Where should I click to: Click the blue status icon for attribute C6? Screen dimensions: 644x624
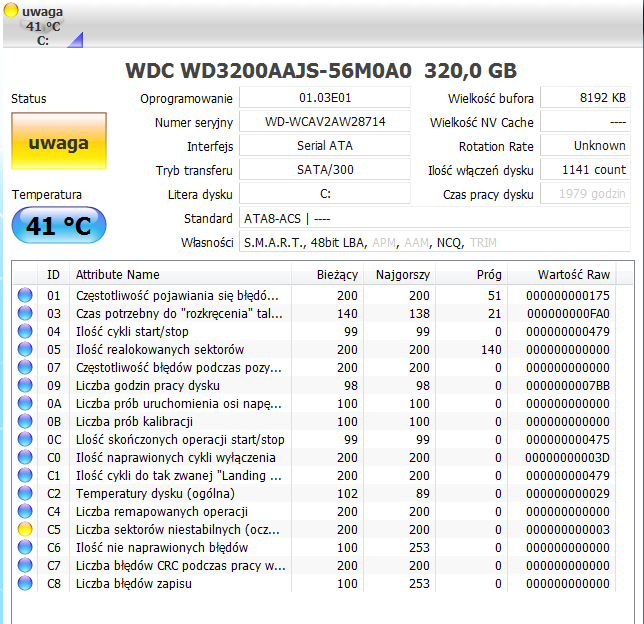pos(25,548)
